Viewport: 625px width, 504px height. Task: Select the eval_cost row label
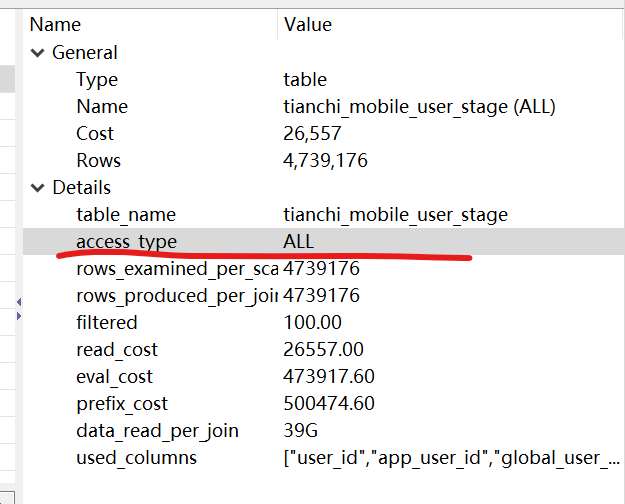pyautogui.click(x=114, y=377)
